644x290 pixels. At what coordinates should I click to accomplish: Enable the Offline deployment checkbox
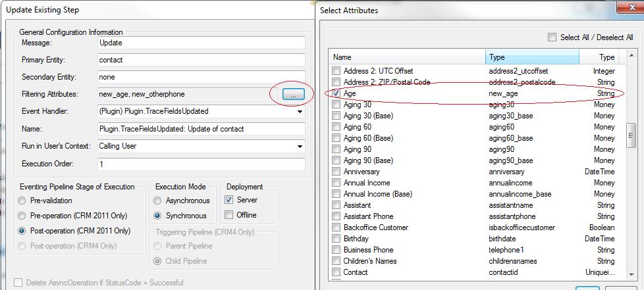pos(229,215)
